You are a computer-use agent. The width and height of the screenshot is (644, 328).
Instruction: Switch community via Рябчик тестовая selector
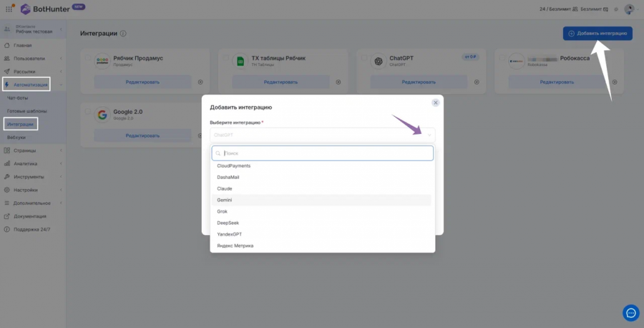pyautogui.click(x=33, y=29)
